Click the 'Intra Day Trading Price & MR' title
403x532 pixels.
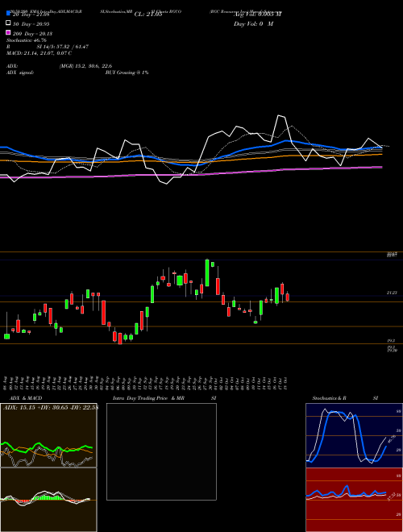tap(148, 398)
